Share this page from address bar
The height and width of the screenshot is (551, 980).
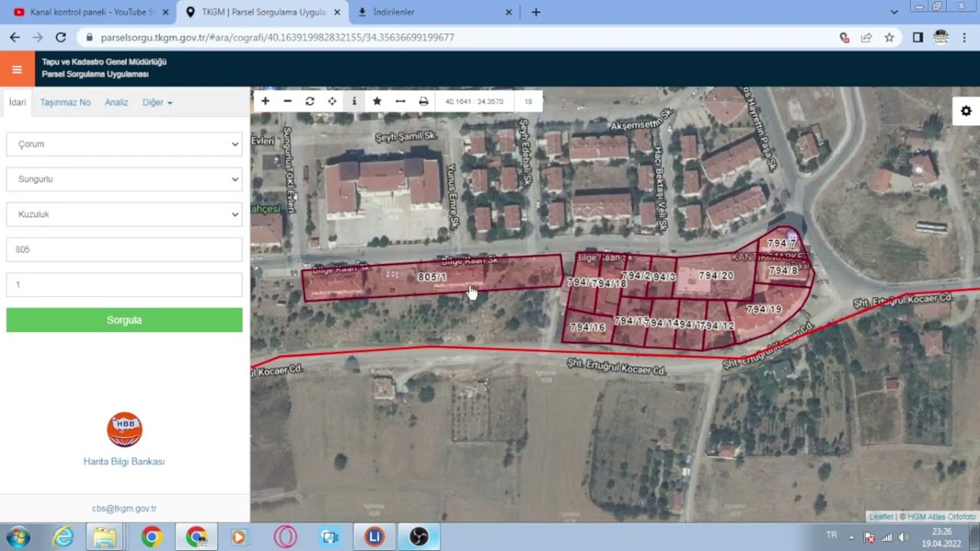tap(867, 37)
